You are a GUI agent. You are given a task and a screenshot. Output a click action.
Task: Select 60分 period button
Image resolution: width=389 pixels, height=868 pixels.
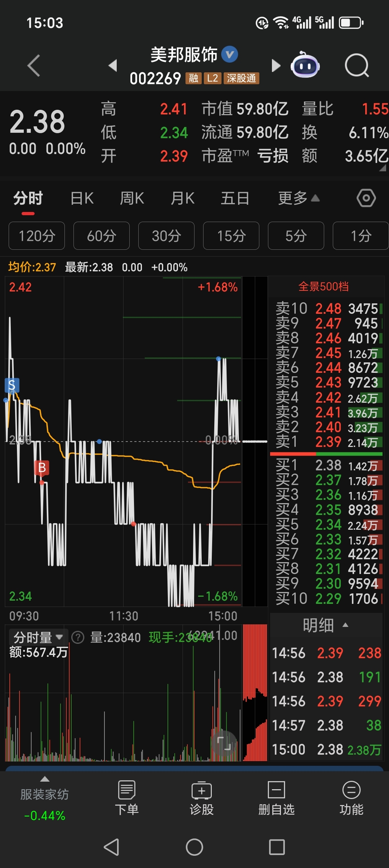click(x=102, y=236)
